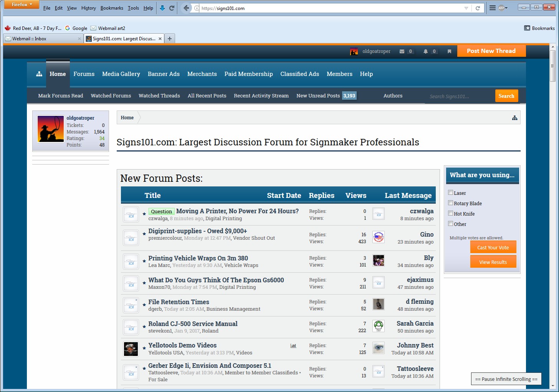Screen dimensions: 559x392
Task: Check the Other poll option
Action: 451,224
